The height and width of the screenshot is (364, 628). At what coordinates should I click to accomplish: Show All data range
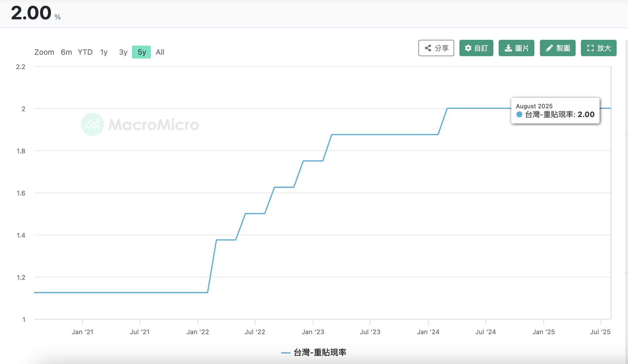click(160, 52)
